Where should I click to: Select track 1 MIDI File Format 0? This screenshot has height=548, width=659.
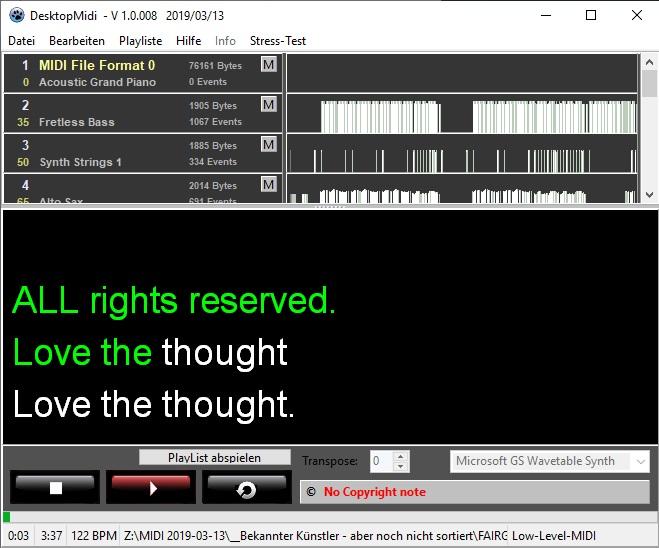click(x=97, y=65)
